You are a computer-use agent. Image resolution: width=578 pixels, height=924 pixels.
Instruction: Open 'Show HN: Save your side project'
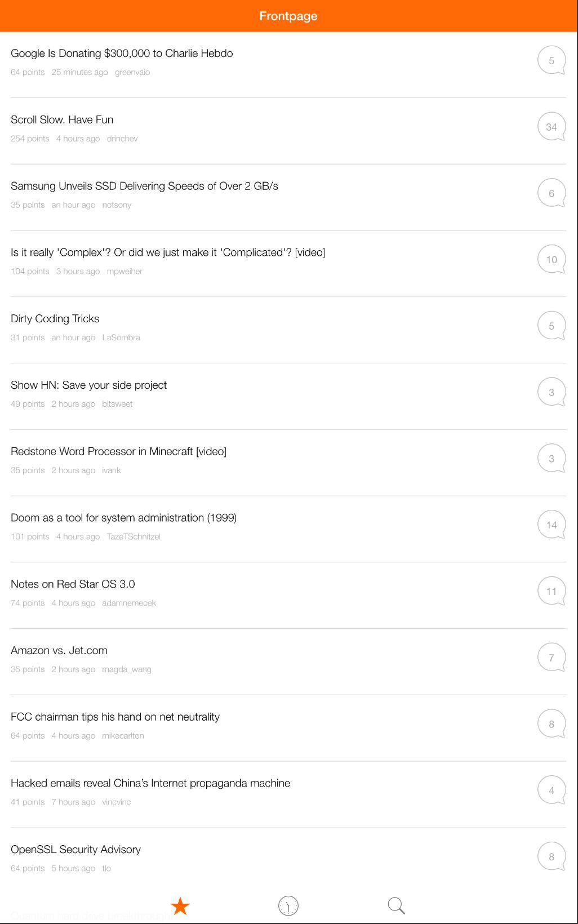tap(89, 385)
